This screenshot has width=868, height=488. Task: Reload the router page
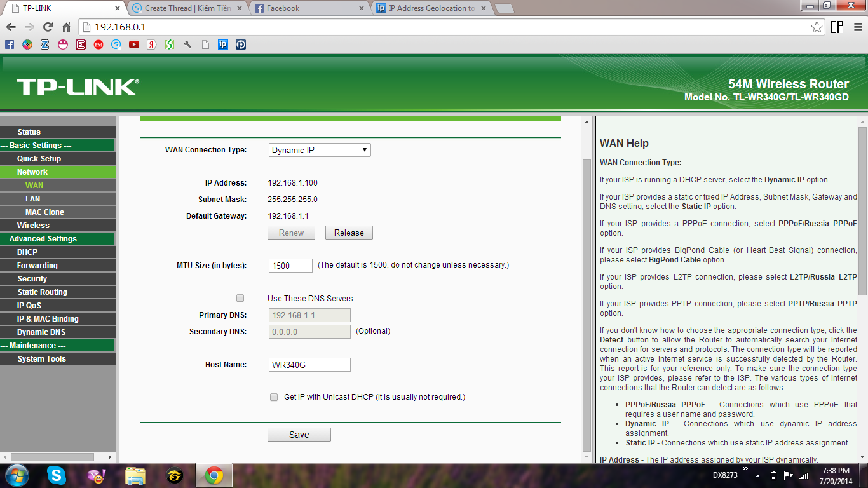tap(48, 27)
